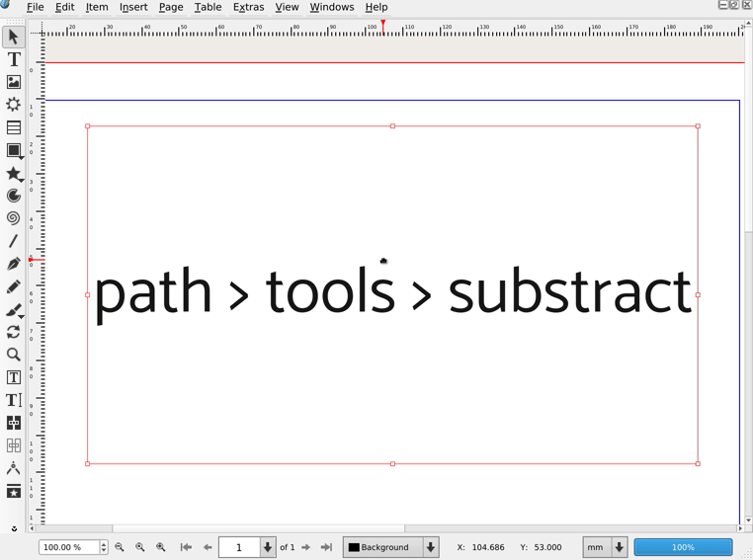
Task: Open the mm unit dropdown
Action: pyautogui.click(x=620, y=547)
